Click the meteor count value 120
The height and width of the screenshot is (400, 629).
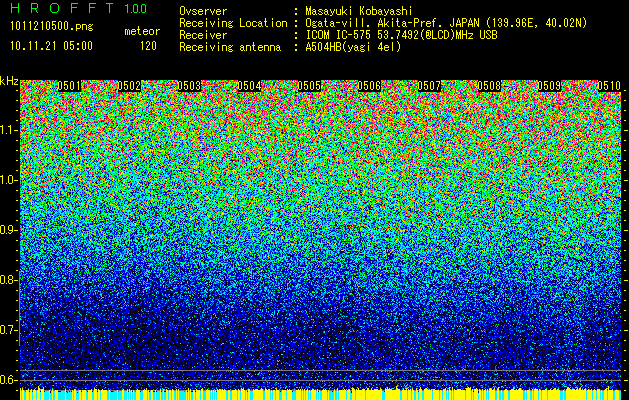(148, 46)
